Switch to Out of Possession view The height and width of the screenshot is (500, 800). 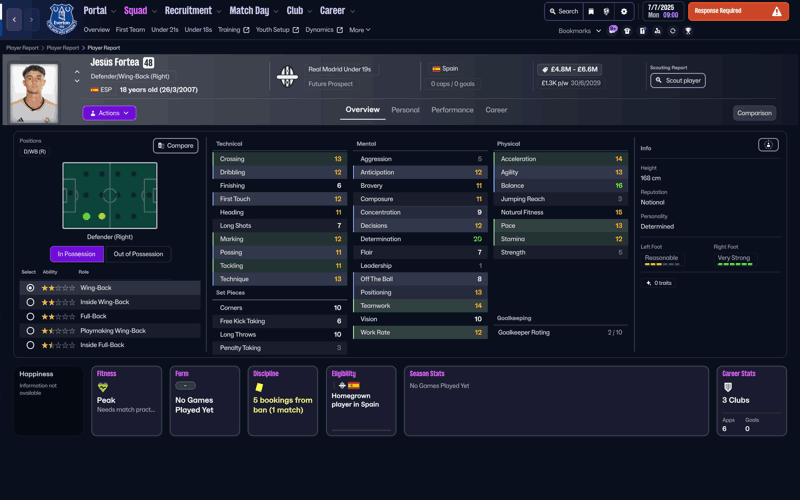pos(138,254)
